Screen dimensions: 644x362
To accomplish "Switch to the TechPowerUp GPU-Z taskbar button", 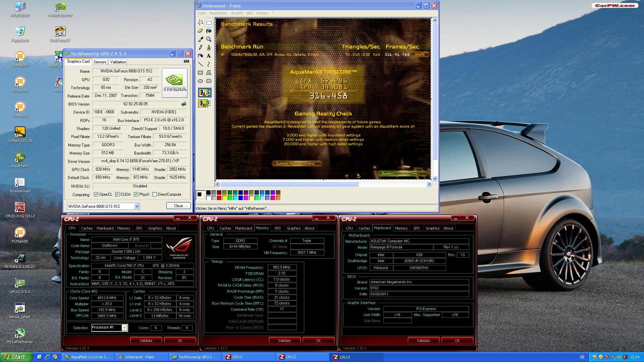I will coord(195,357).
